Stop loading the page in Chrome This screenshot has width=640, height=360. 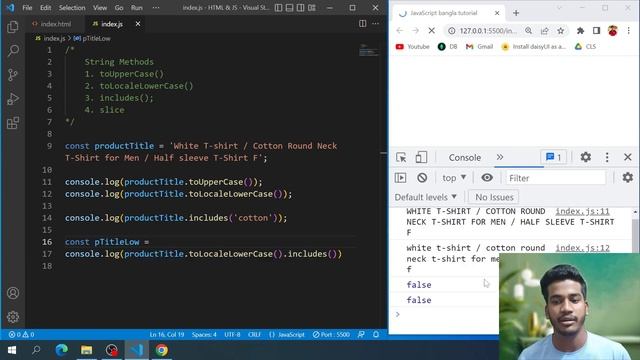click(x=431, y=31)
